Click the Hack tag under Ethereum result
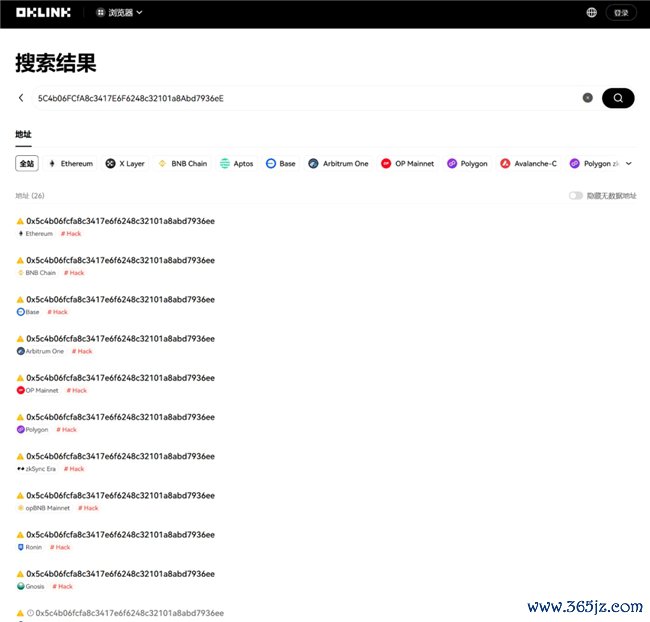The image size is (650, 622). pos(71,233)
